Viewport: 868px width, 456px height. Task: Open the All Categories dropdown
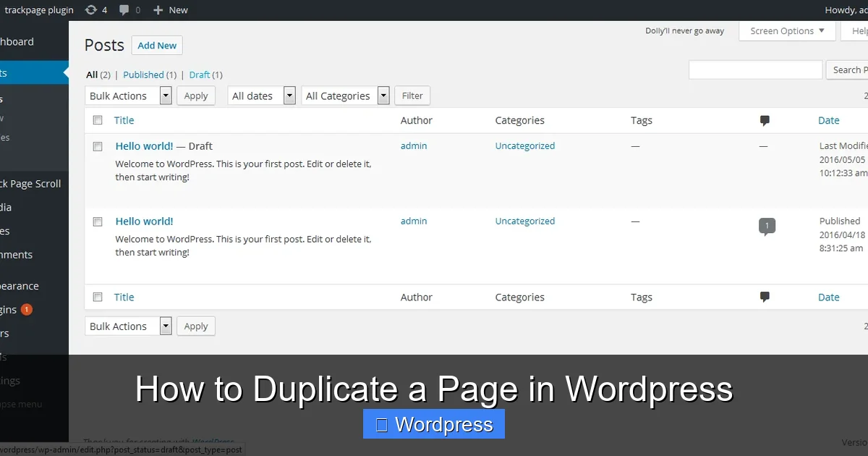[x=346, y=96]
